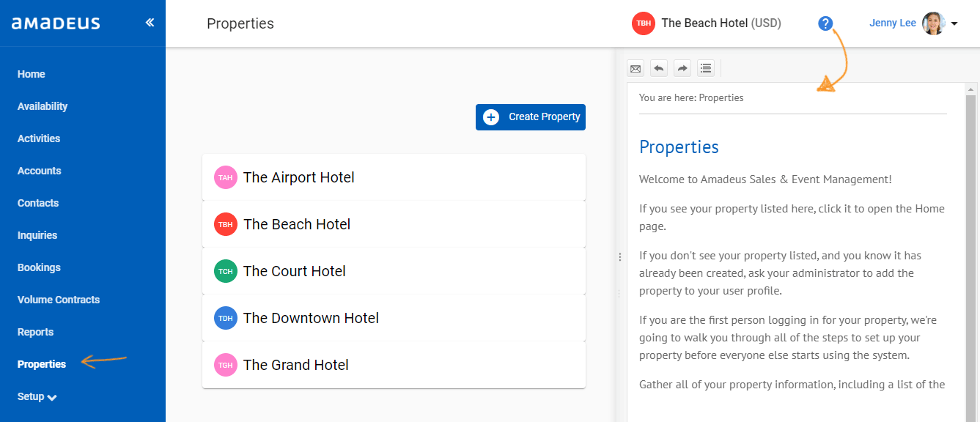Image resolution: width=980 pixels, height=422 pixels.
Task: Expand the Setup menu in sidebar
Action: pyautogui.click(x=37, y=396)
